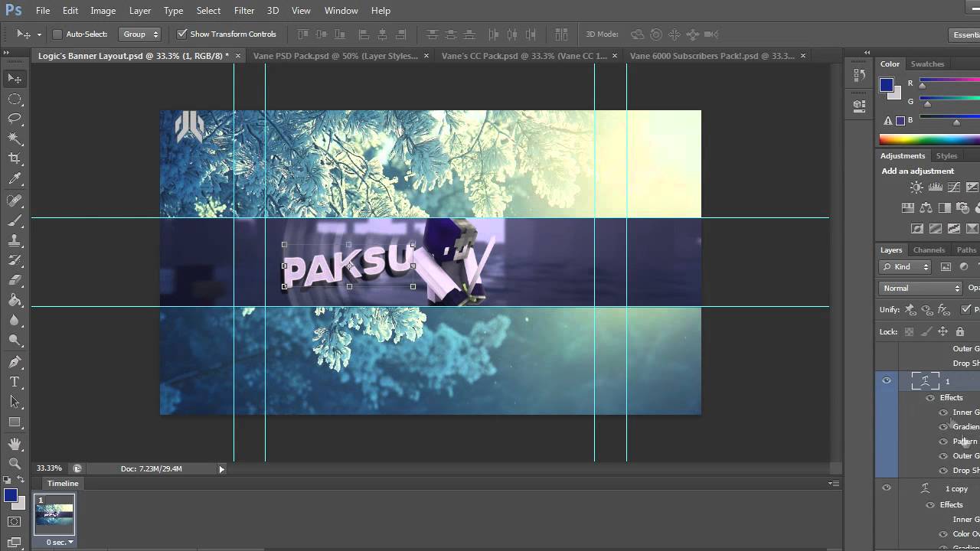Pick the Crop tool
The image size is (980, 551).
point(15,158)
